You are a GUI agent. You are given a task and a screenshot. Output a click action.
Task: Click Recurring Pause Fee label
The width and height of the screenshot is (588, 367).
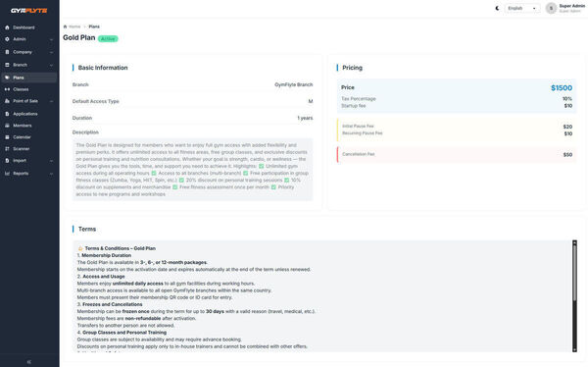tap(363, 133)
